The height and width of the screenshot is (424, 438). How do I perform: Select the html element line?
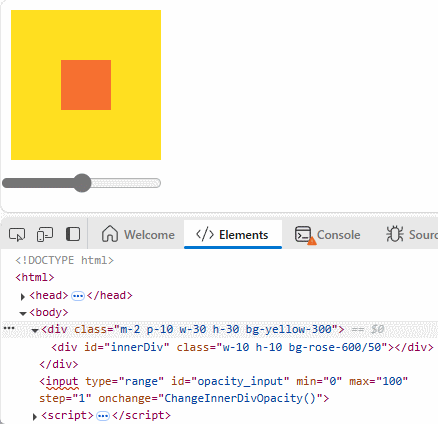click(35, 277)
